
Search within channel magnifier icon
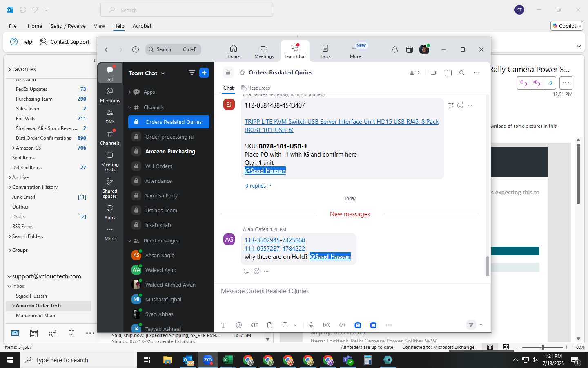coord(462,73)
